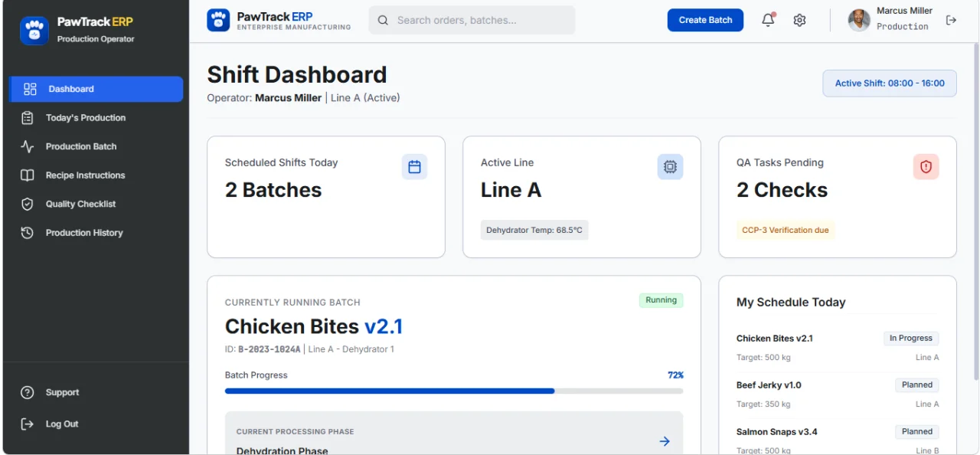Viewport: 980px width, 455px height.
Task: Click the Chicken Bites v2.1 batch heading
Action: [314, 326]
